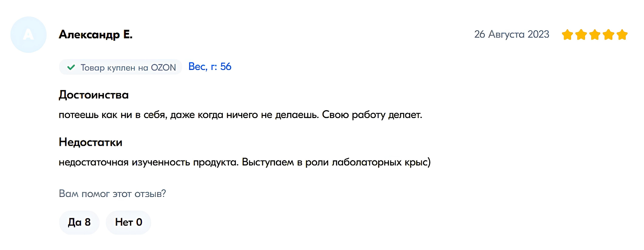644x250 pixels.
Task: Click the Товар куплен на OZON badge
Action: point(120,67)
